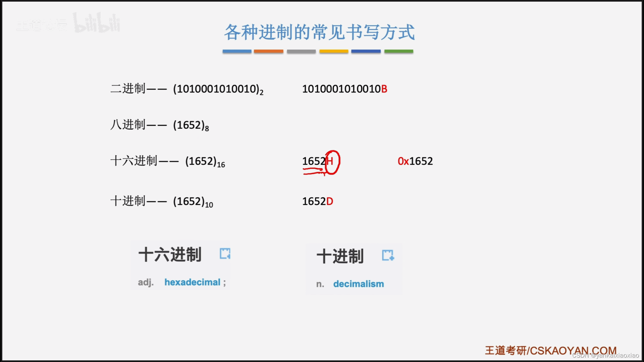Click the hex prefix form 0x1652

pos(415,161)
